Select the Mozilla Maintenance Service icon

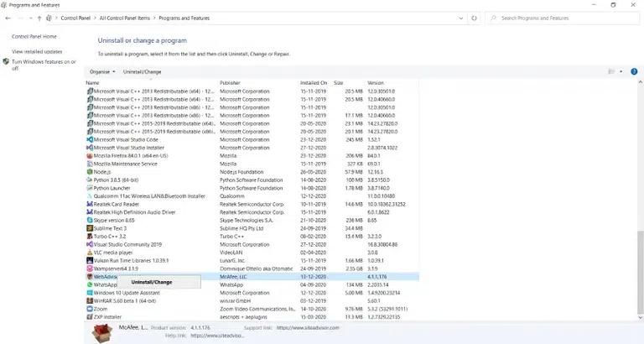click(x=90, y=164)
